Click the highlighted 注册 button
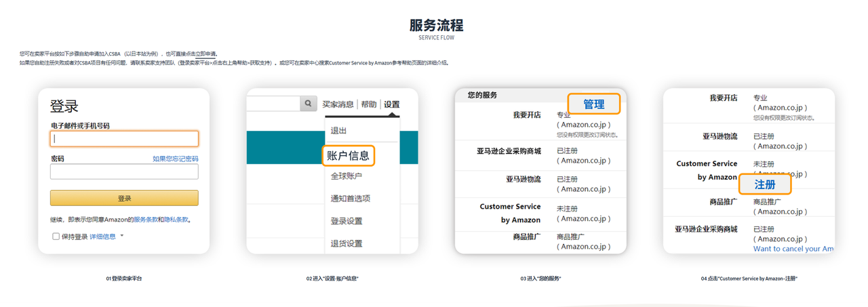 (x=764, y=184)
